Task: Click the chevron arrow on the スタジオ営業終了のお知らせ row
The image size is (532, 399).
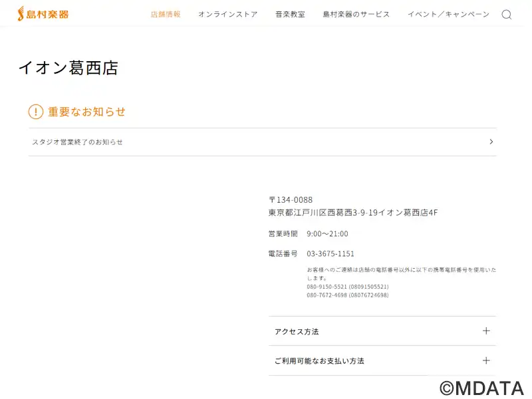Action: 491,142
